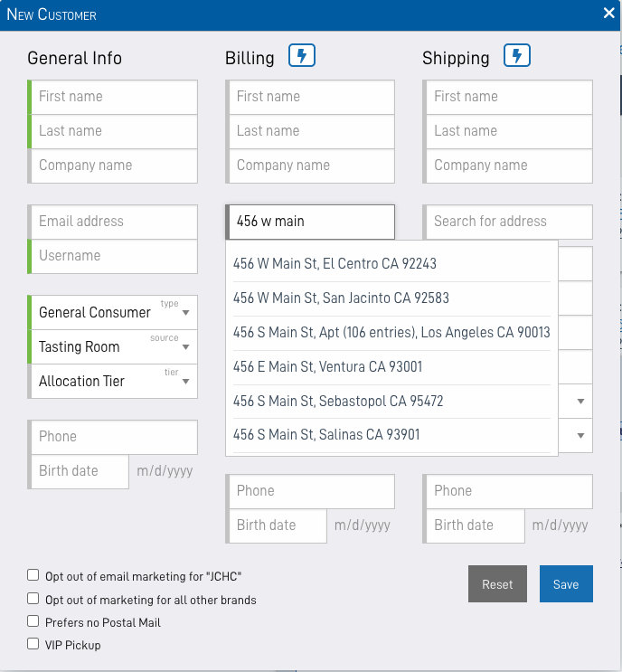The image size is (622, 672).
Task: Click the Email address field
Action: [116, 222]
